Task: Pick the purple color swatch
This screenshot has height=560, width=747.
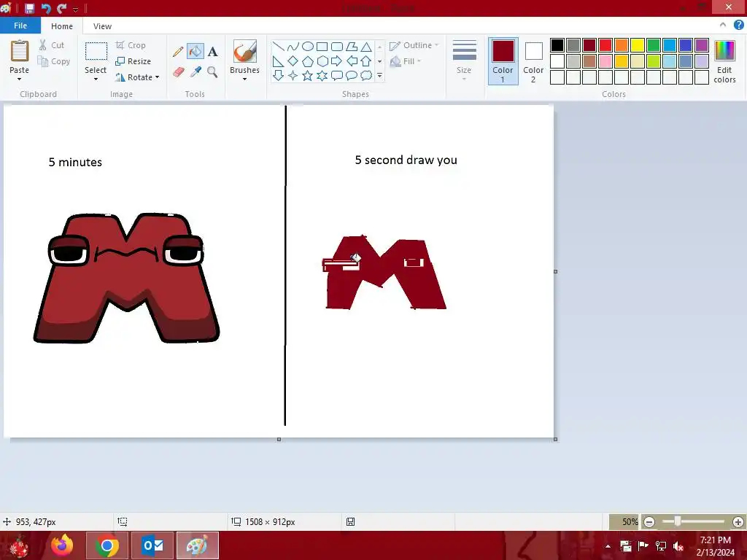Action: pyautogui.click(x=702, y=45)
